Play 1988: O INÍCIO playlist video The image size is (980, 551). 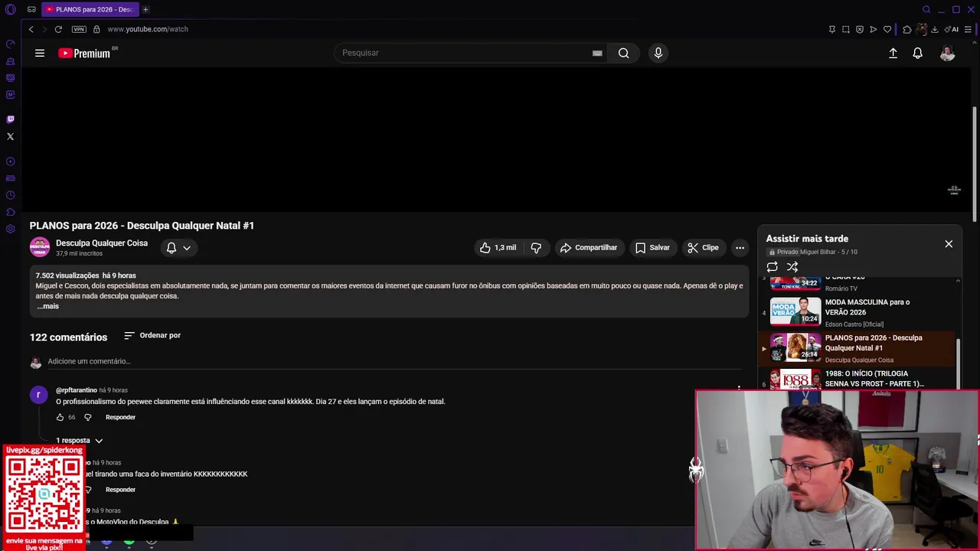tap(857, 380)
